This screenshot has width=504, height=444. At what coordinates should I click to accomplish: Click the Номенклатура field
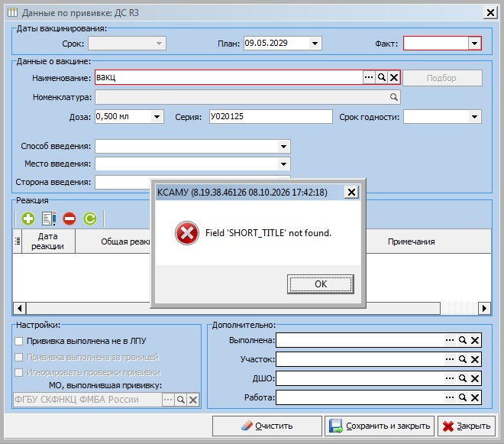pyautogui.click(x=247, y=97)
